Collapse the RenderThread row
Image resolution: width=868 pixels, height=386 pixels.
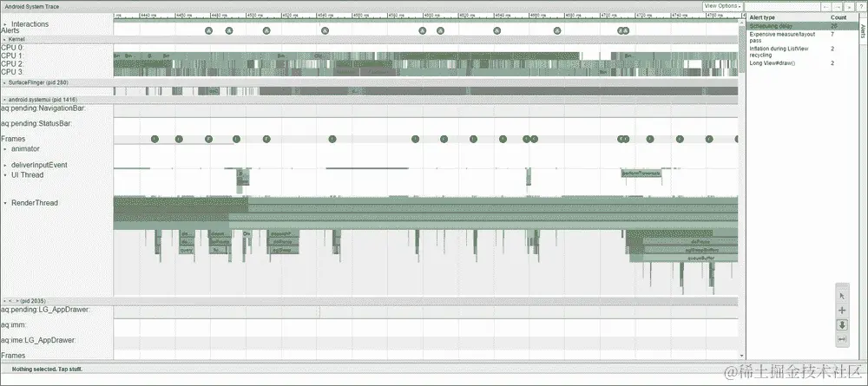point(5,204)
